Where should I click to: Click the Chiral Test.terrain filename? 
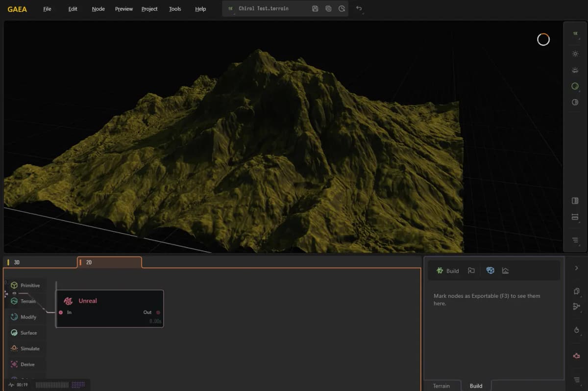tap(264, 9)
